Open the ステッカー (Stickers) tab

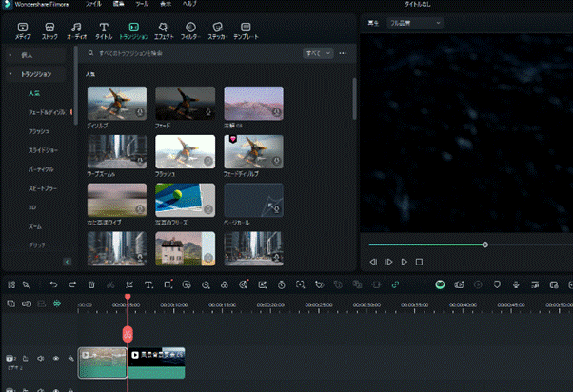coord(217,31)
